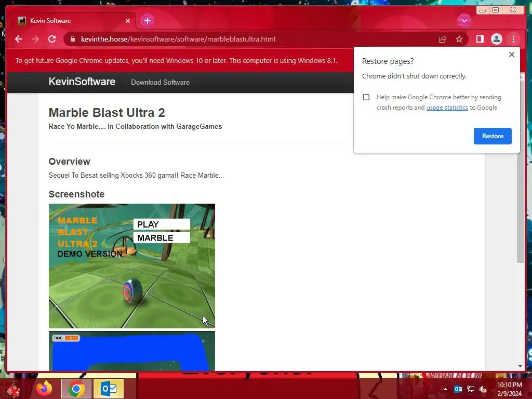Open the clock showing 10:10 PM

[x=509, y=389]
